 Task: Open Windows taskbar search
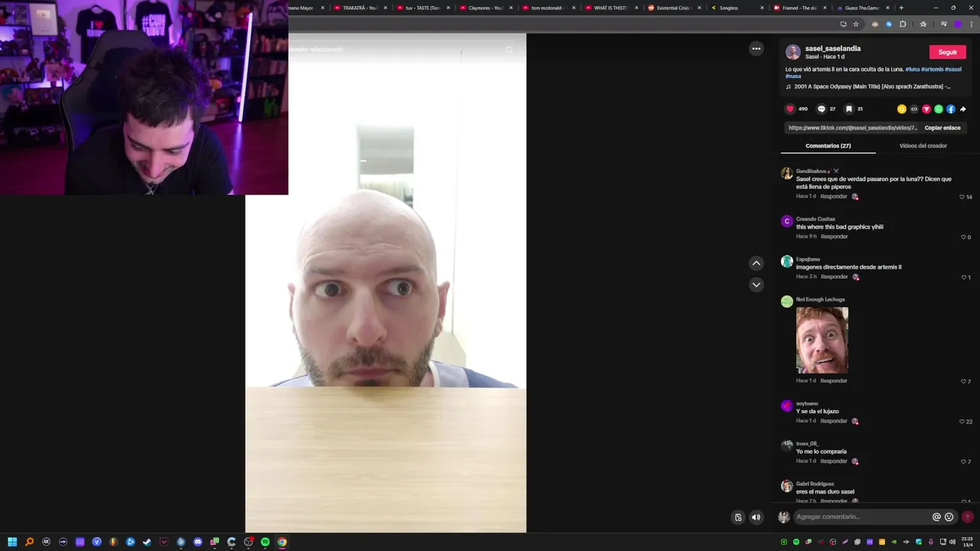(x=29, y=542)
